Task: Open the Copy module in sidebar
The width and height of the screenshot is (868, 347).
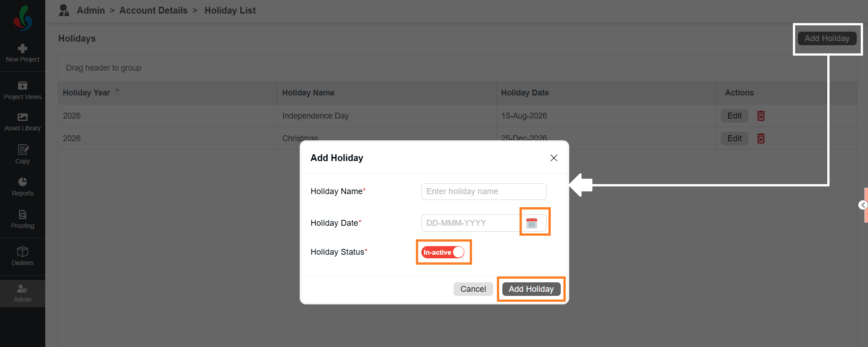Action: pyautogui.click(x=23, y=154)
